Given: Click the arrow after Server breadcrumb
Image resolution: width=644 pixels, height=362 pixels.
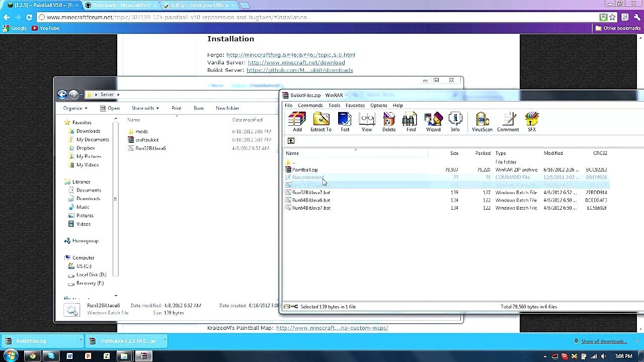Looking at the screenshot, I should click(x=118, y=95).
